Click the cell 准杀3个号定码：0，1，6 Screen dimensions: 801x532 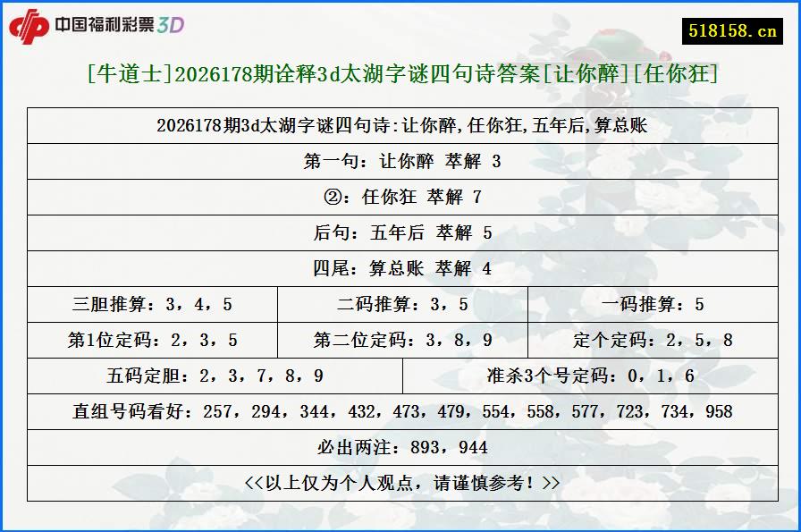(x=591, y=376)
